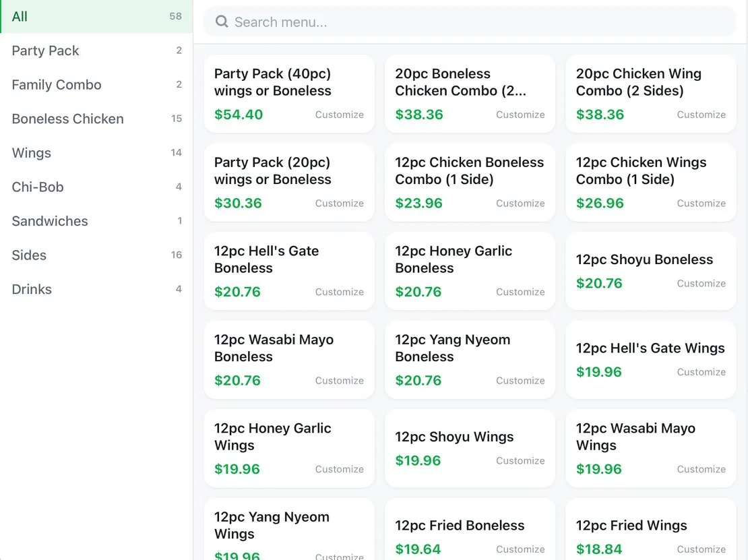Screen dimensions: 748x560
Task: Click the 12pc Yang Nyeom Boneless title
Action: (452, 348)
